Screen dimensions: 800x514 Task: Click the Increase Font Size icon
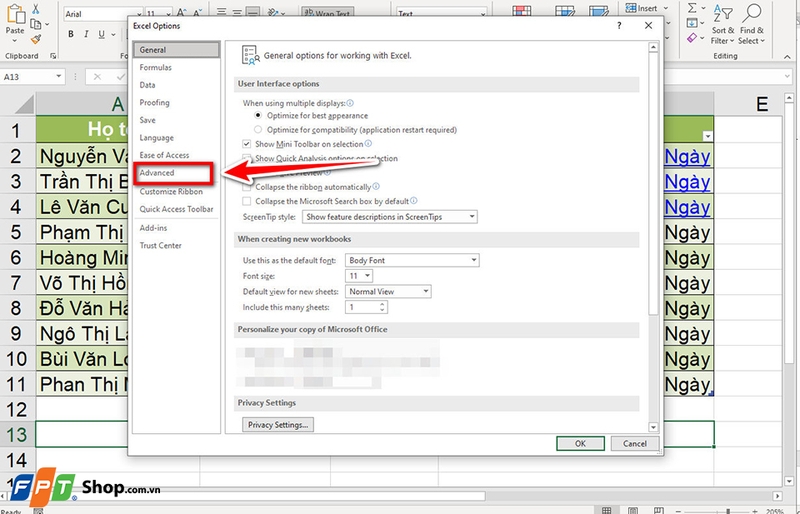coord(182,13)
